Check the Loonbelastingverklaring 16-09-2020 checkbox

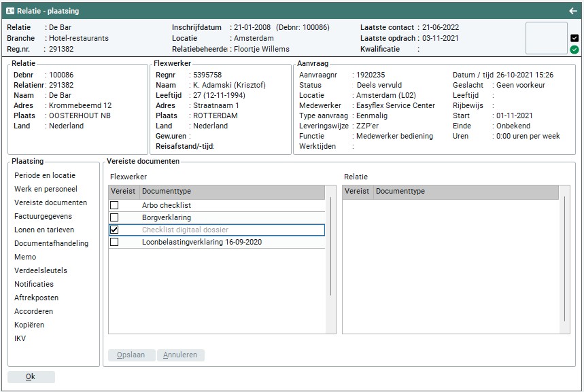(x=114, y=242)
